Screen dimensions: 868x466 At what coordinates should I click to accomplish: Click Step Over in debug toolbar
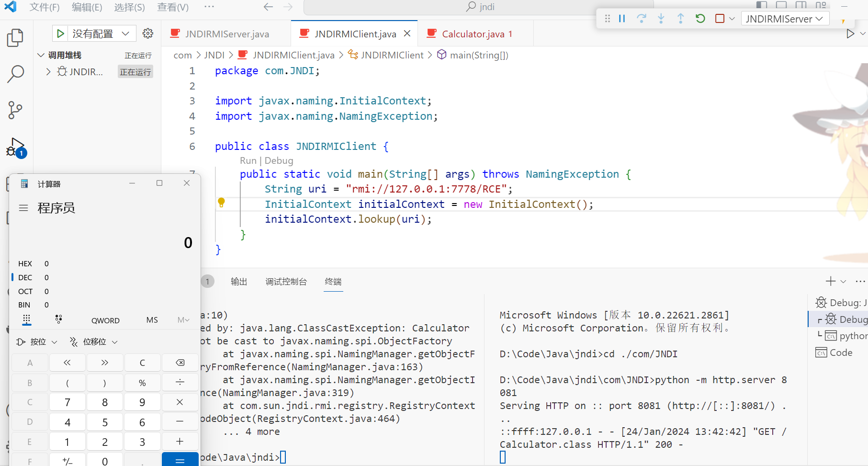pyautogui.click(x=642, y=19)
